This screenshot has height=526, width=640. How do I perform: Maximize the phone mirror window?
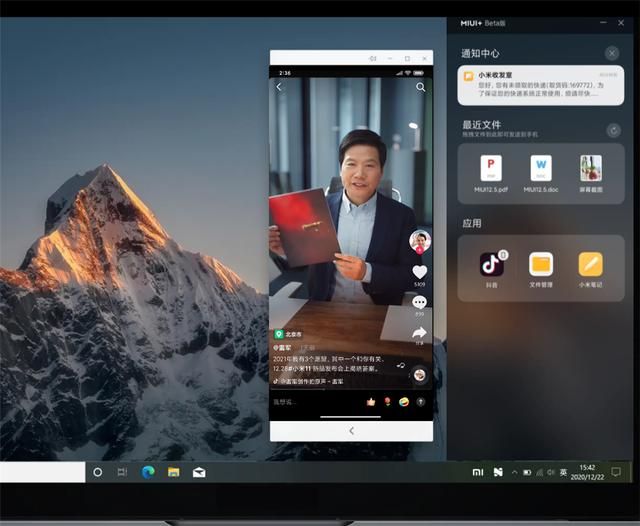[407, 58]
